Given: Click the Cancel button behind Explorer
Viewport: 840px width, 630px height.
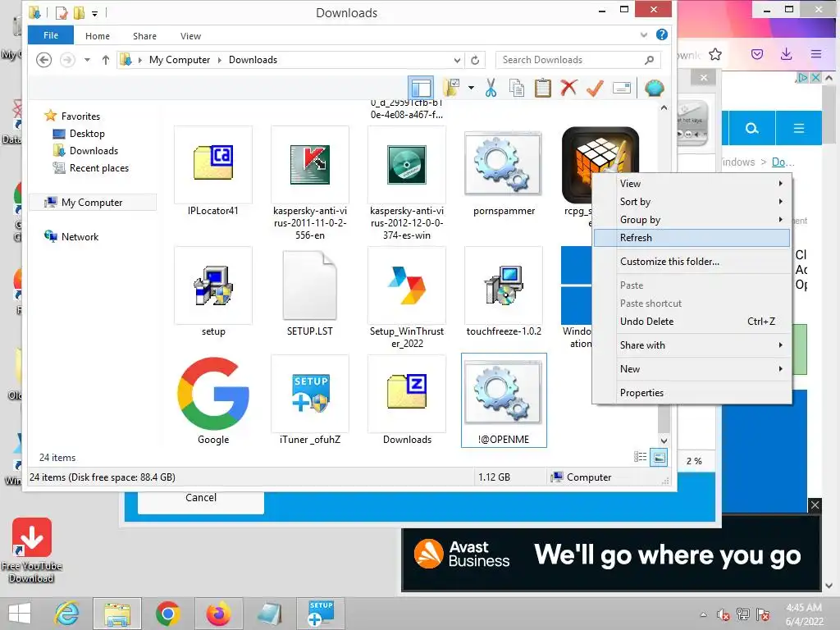Looking at the screenshot, I should point(201,498).
